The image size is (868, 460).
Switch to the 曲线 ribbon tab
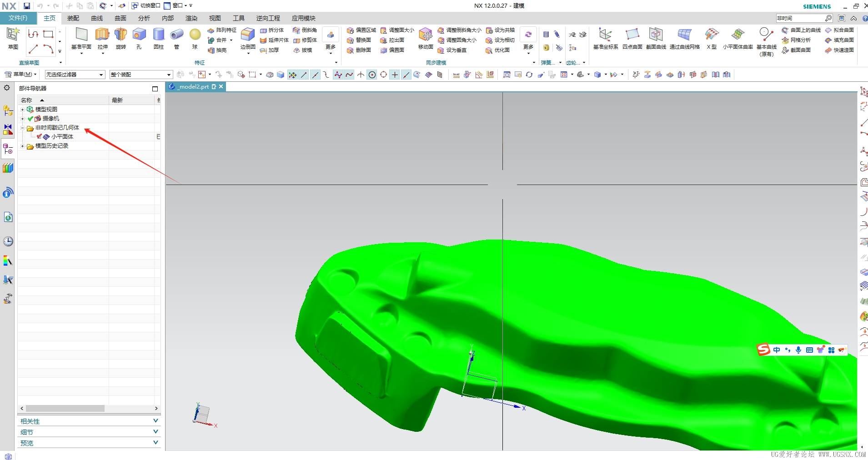pyautogui.click(x=97, y=18)
